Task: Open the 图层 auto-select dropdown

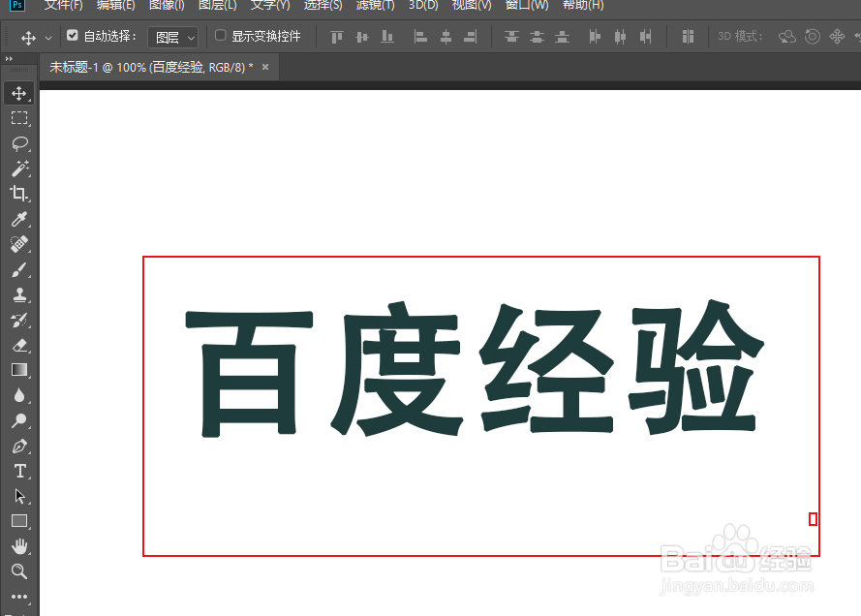Action: [x=173, y=38]
